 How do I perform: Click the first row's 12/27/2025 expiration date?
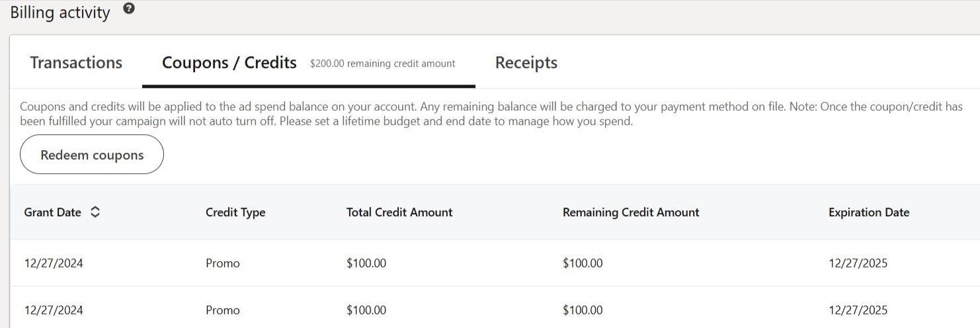click(858, 263)
